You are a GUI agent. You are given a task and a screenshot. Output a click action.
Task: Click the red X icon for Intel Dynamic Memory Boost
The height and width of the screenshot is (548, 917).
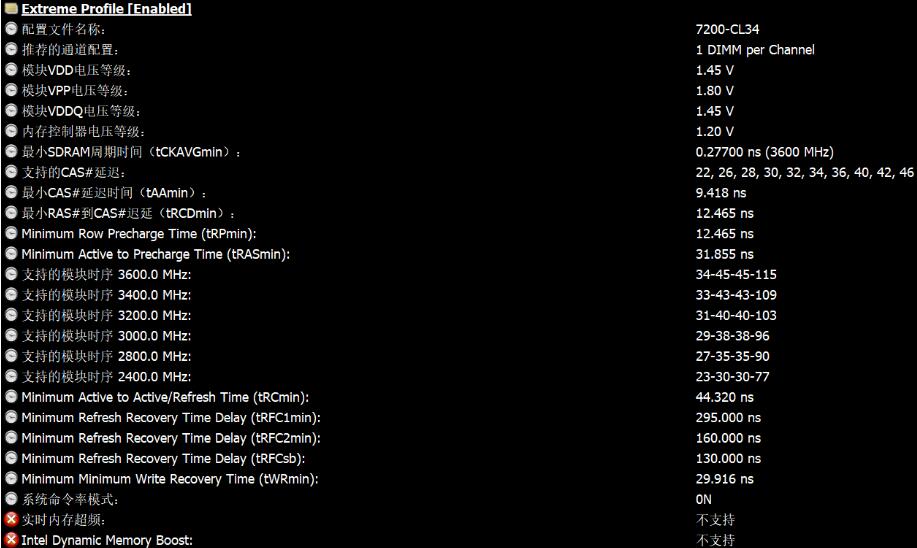tap(11, 540)
